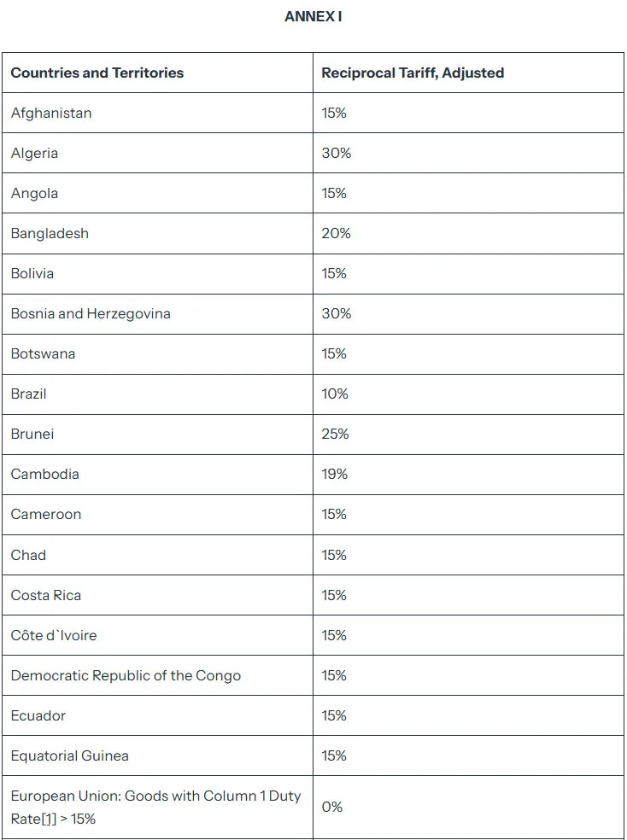Open the footnote [1] link after Rate

coord(49,819)
